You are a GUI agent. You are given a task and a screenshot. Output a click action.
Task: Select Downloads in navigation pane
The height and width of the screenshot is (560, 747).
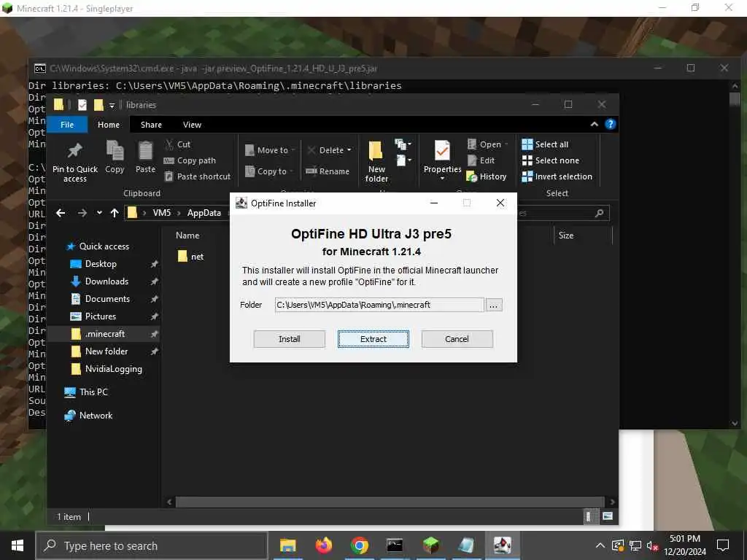coord(107,281)
